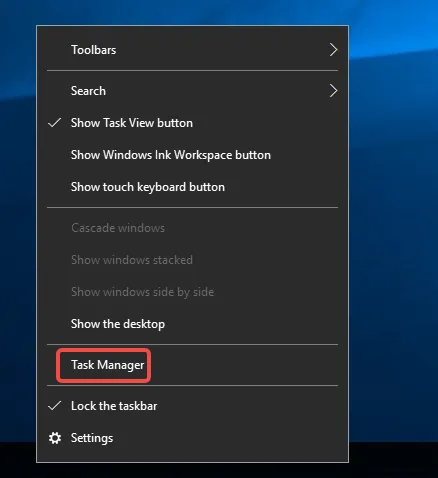The height and width of the screenshot is (478, 438).
Task: Enable Show touch keyboard button
Action: click(x=192, y=187)
